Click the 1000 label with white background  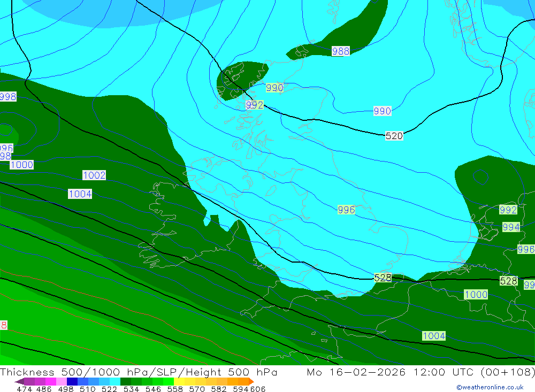tap(21, 165)
